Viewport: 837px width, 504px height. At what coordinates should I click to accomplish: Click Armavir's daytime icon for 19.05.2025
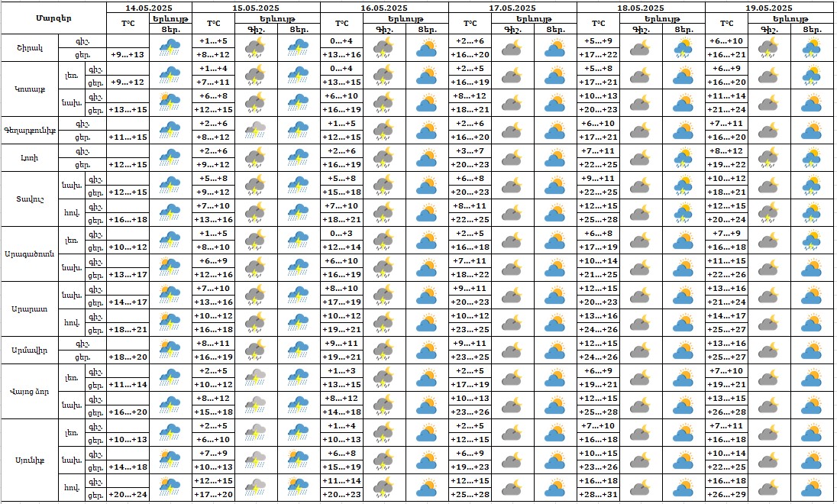click(x=813, y=350)
